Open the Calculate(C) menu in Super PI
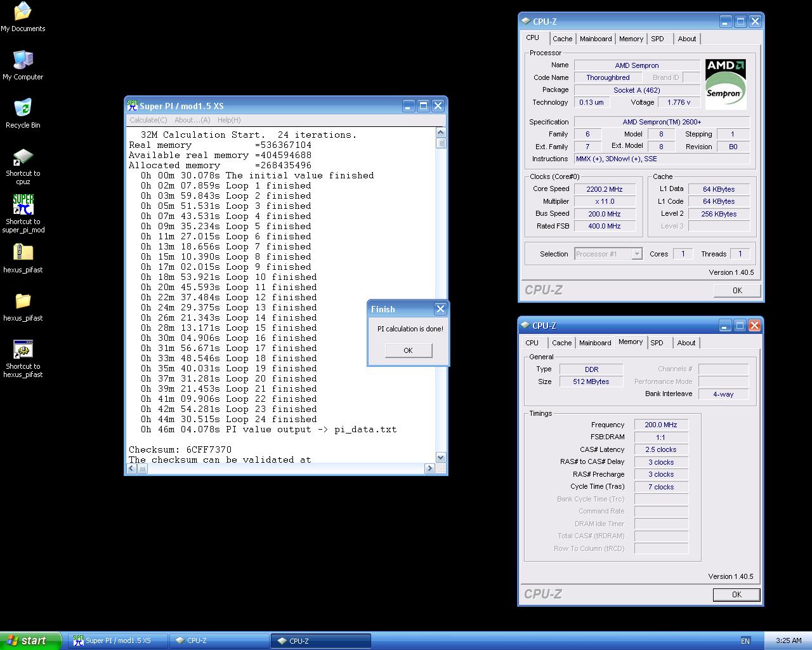Viewport: 812px width, 650px height. pos(148,120)
